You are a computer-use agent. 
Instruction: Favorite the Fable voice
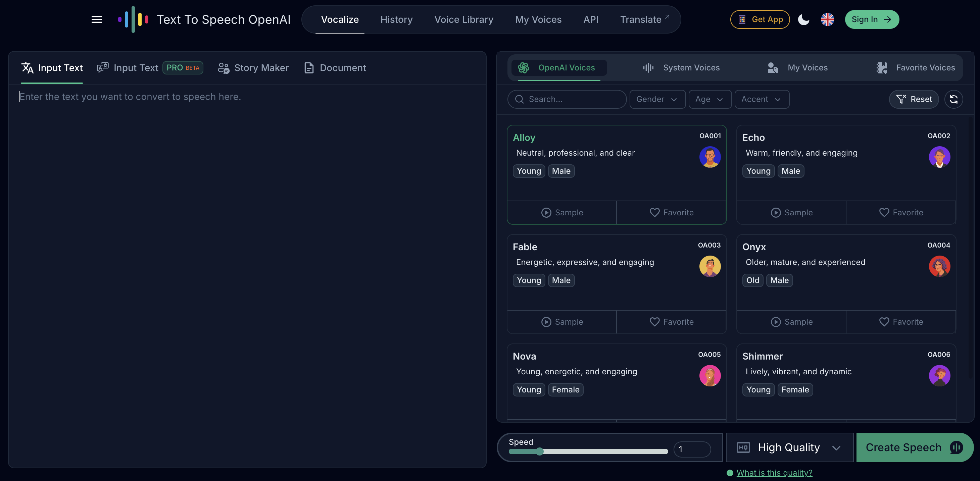(672, 322)
